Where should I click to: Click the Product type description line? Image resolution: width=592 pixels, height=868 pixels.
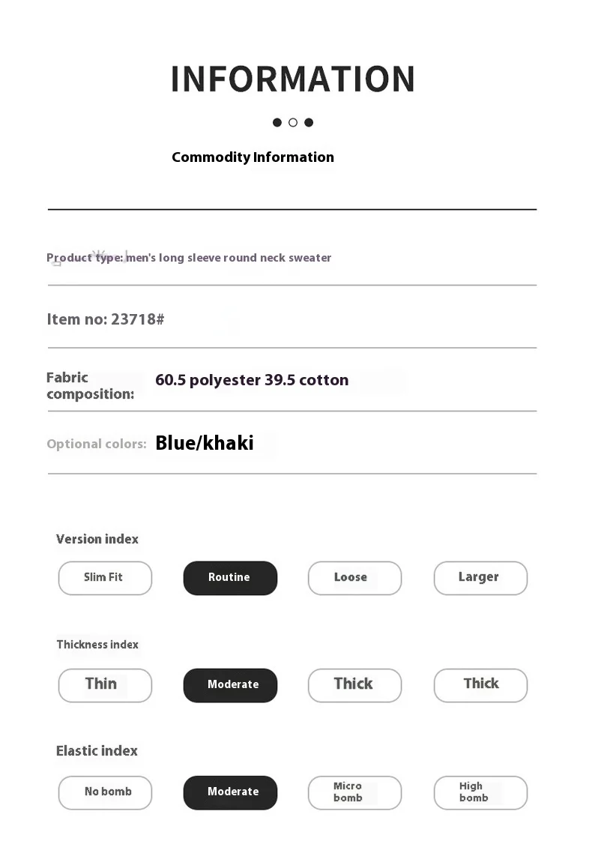189,258
